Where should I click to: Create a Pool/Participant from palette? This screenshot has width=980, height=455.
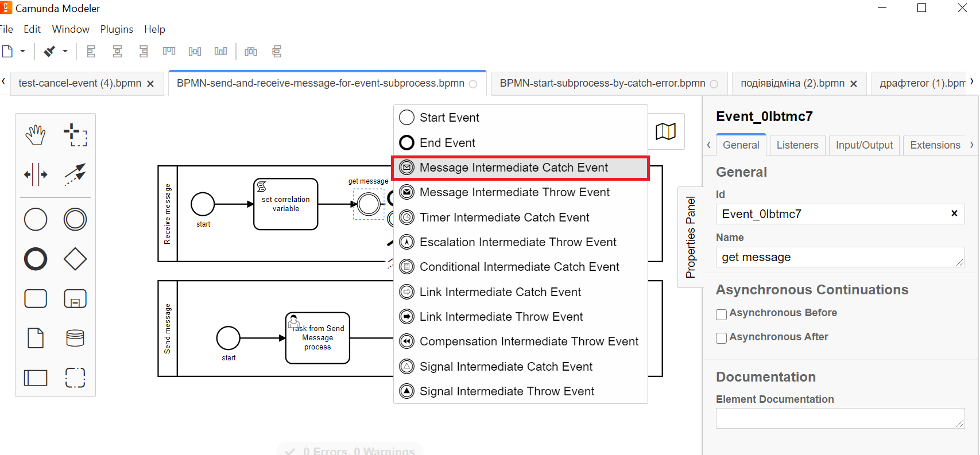pyautogui.click(x=36, y=378)
